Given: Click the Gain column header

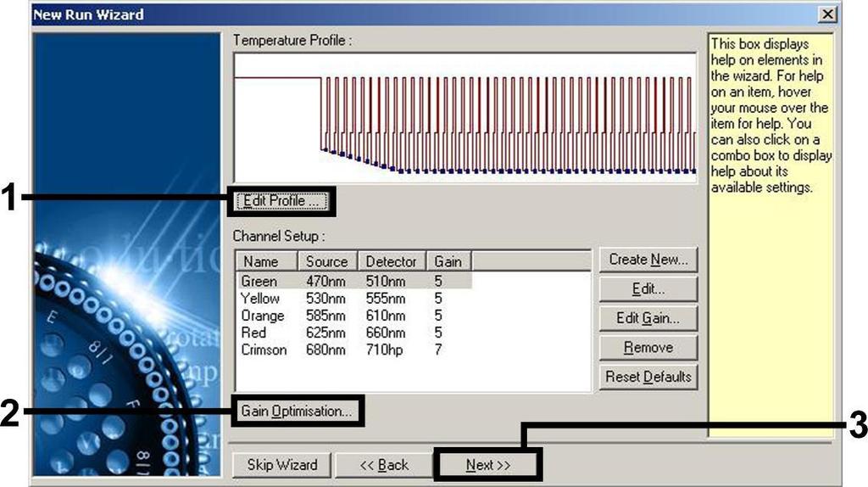Looking at the screenshot, I should (x=449, y=261).
